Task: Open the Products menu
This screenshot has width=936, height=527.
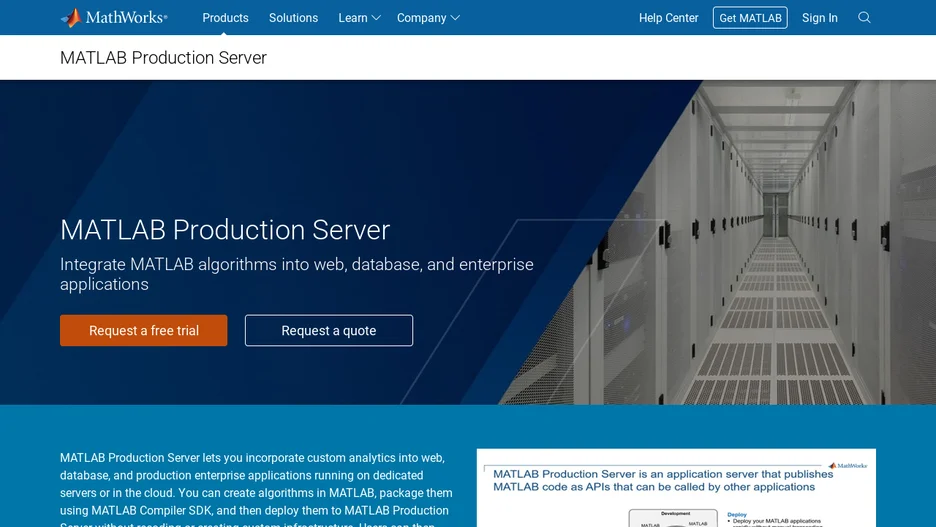Action: pos(225,18)
